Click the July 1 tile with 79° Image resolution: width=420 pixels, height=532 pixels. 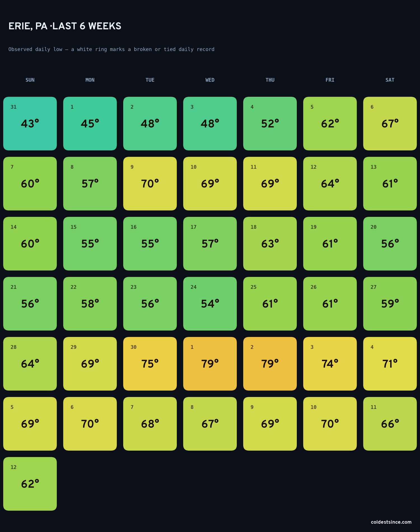pos(210,364)
